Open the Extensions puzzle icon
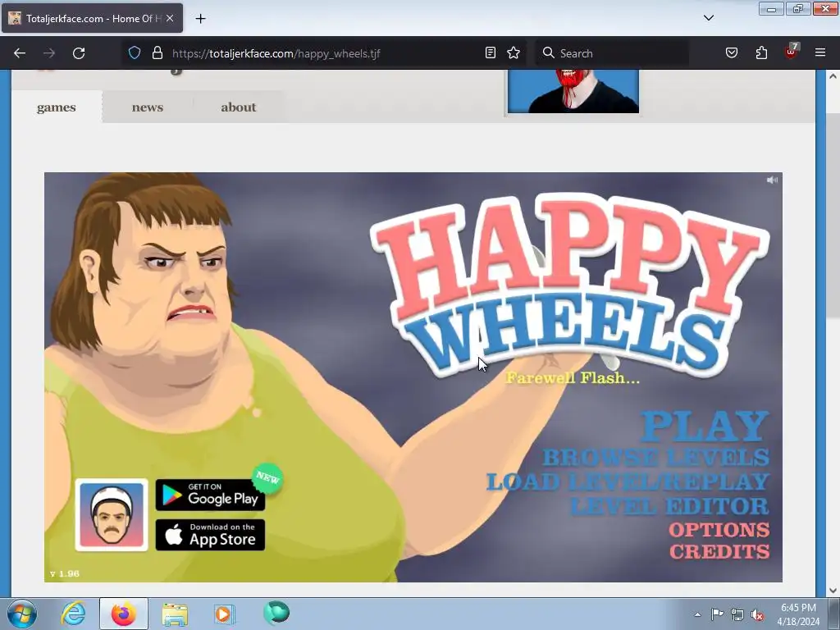Viewport: 840px width, 630px height. tap(761, 53)
